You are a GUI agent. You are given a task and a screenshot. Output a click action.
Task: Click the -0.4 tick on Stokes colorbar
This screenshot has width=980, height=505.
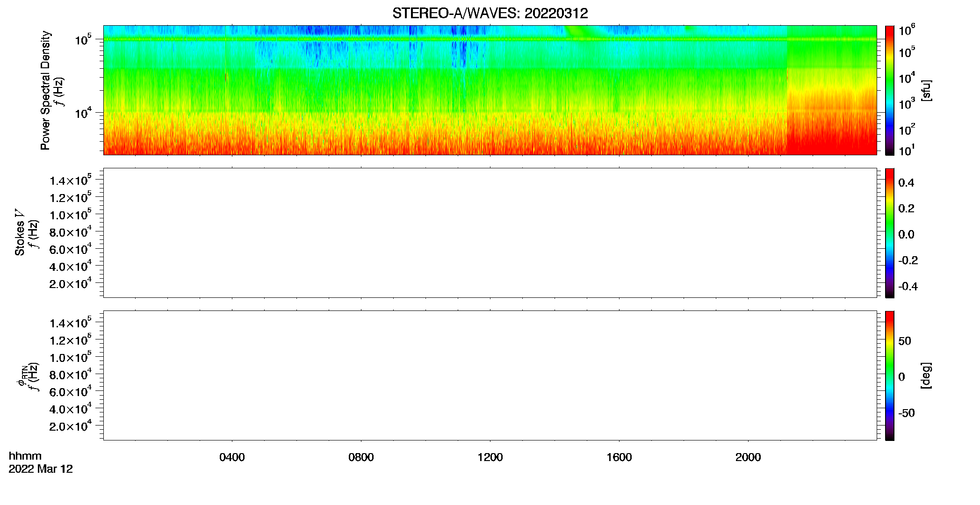point(908,286)
